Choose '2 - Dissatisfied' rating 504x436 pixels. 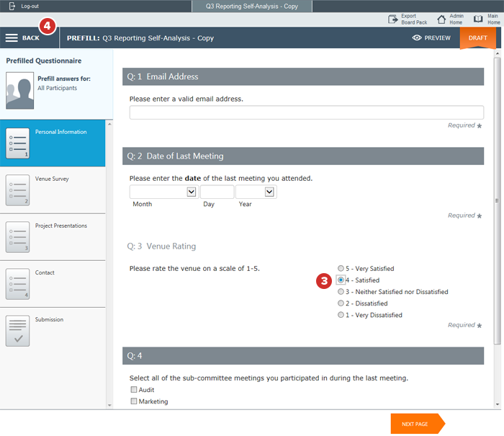tap(341, 303)
